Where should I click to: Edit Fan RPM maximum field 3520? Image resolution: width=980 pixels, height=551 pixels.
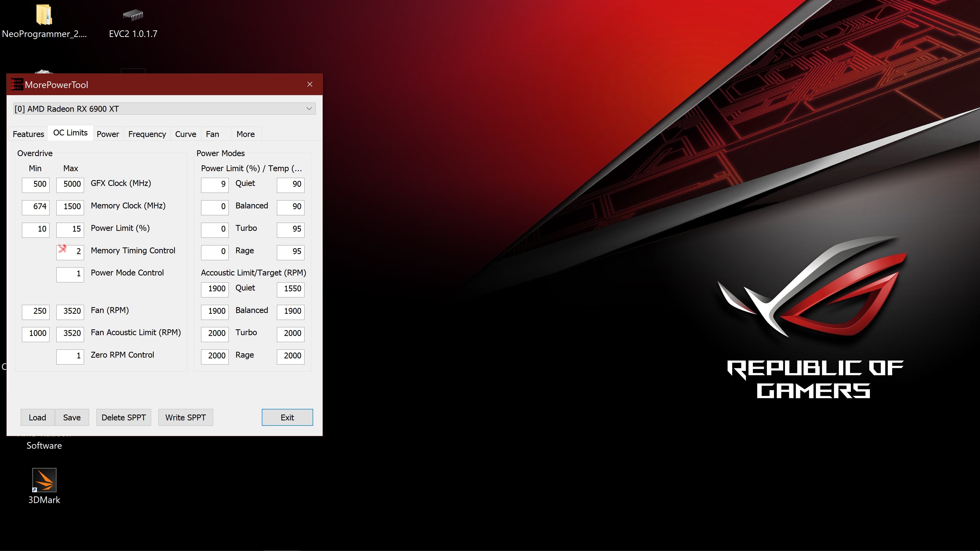(x=70, y=312)
